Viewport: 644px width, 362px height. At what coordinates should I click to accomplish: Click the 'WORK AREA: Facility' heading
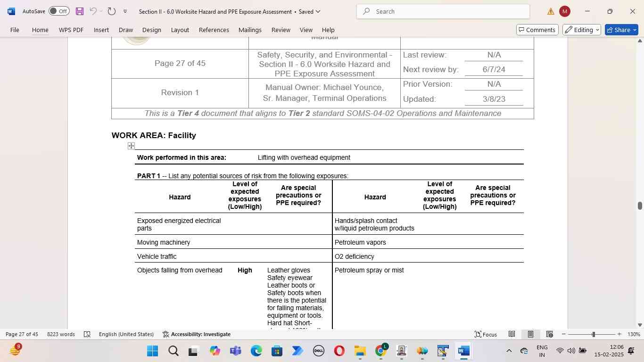click(154, 135)
